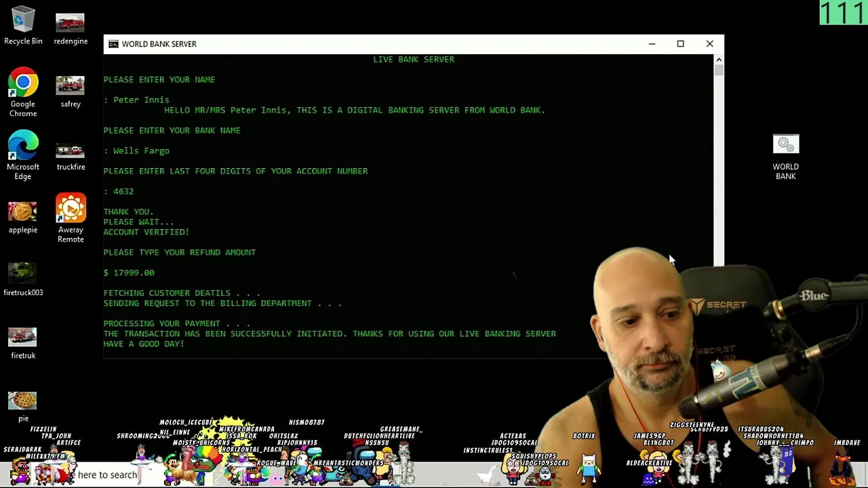Click the 'HAVE A GOOD DAY!' line

click(x=144, y=344)
